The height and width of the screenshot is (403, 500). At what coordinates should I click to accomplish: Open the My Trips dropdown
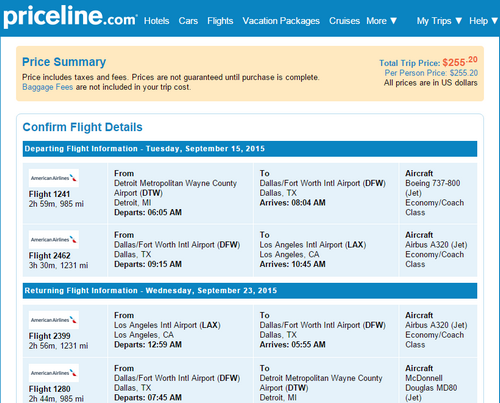[439, 21]
